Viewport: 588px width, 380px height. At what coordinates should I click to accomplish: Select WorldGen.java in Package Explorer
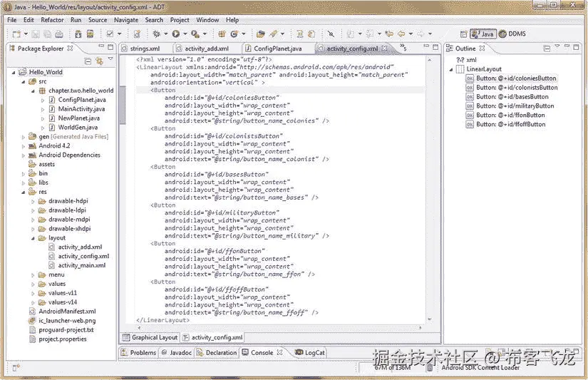pyautogui.click(x=78, y=127)
